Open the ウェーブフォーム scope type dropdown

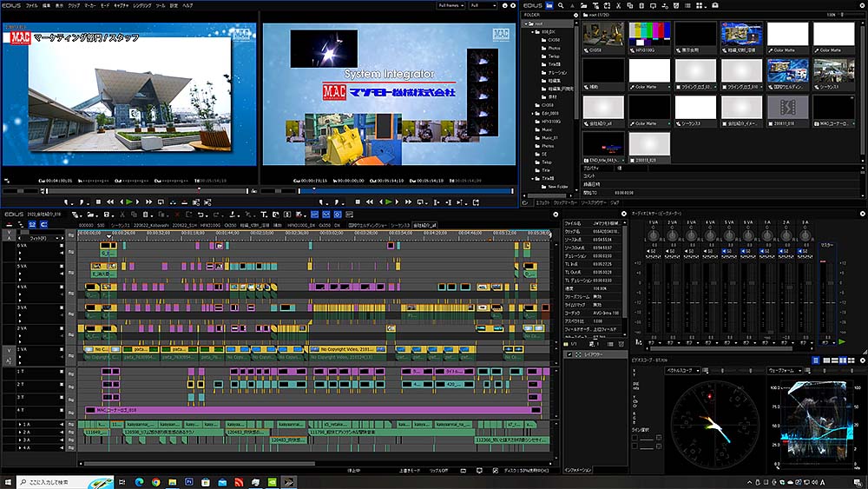786,370
